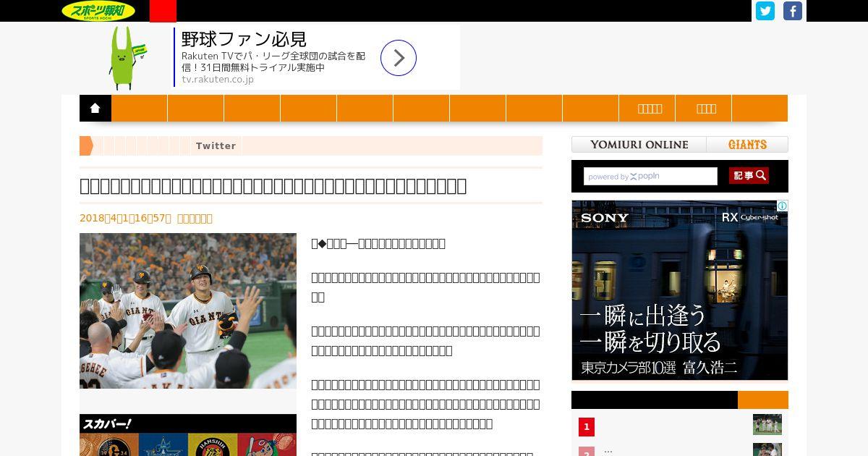The height and width of the screenshot is (456, 868).
Task: Click the ad info icon on Sony banner
Action: (x=782, y=206)
